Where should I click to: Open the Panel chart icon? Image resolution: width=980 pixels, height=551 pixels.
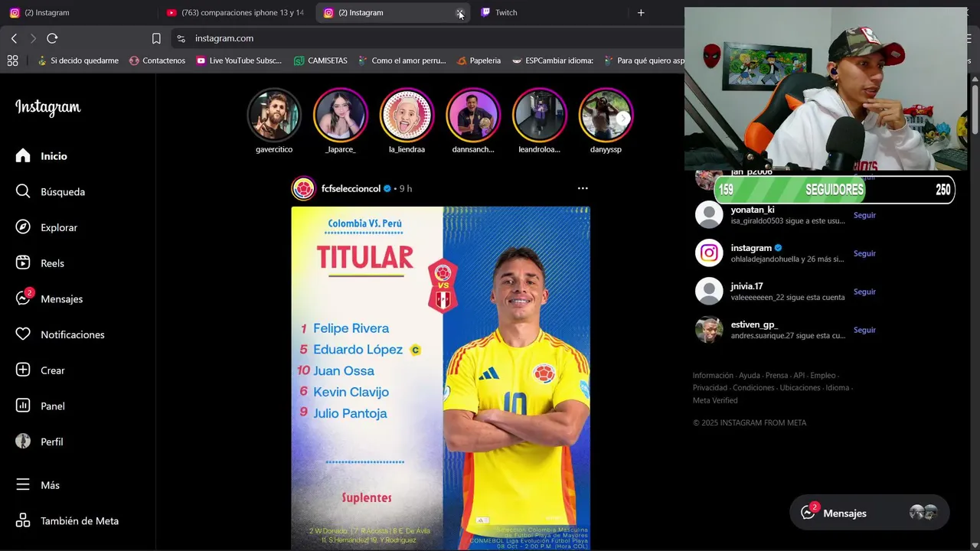[23, 406]
